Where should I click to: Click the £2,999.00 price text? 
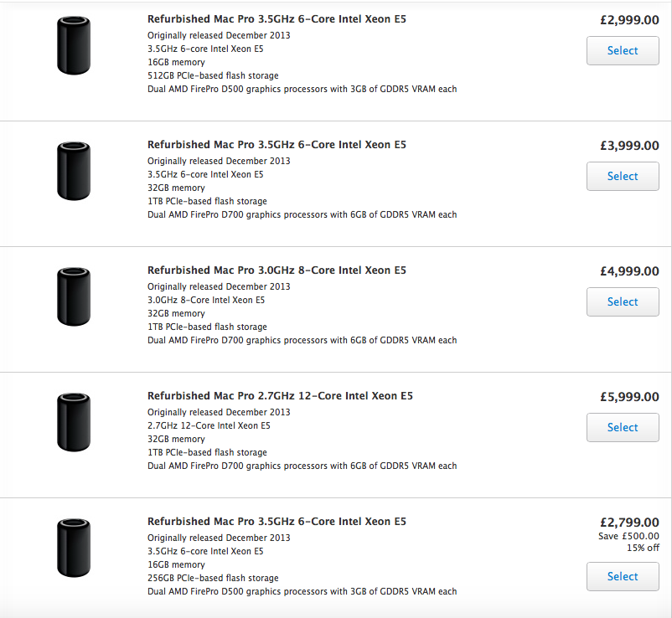(x=629, y=20)
